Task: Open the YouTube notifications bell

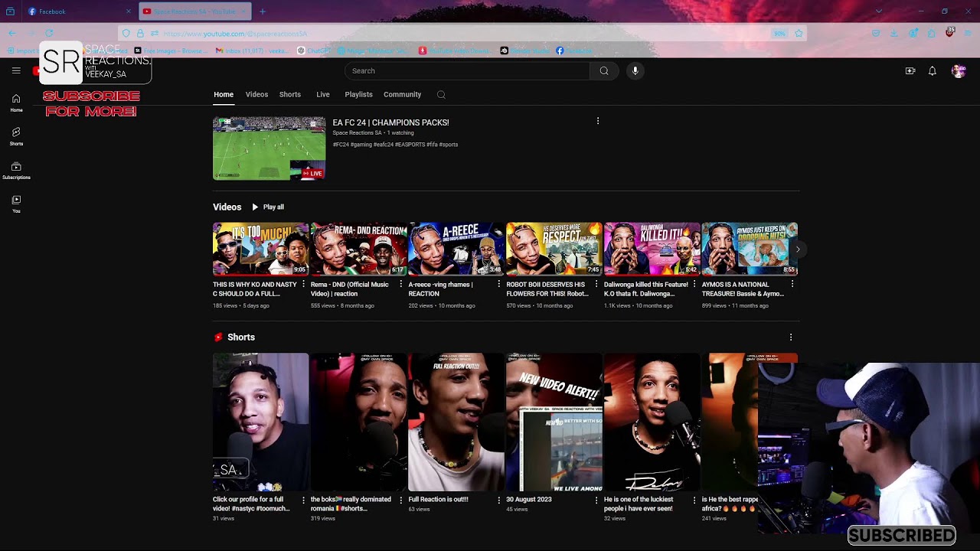Action: (933, 71)
